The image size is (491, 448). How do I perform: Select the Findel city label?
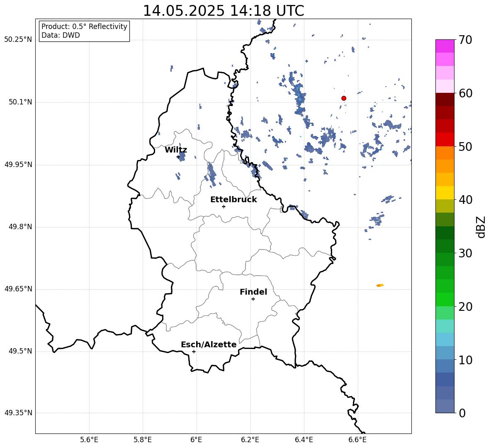[x=253, y=292]
